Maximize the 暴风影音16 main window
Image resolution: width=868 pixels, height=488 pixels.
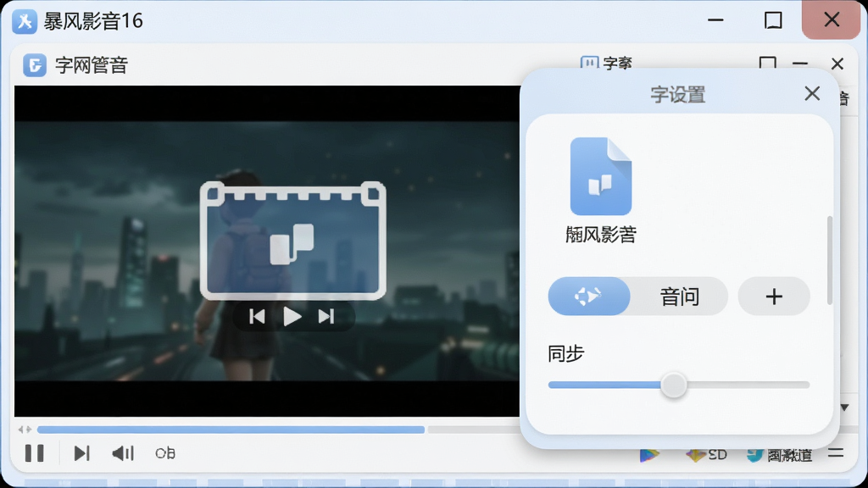[773, 20]
